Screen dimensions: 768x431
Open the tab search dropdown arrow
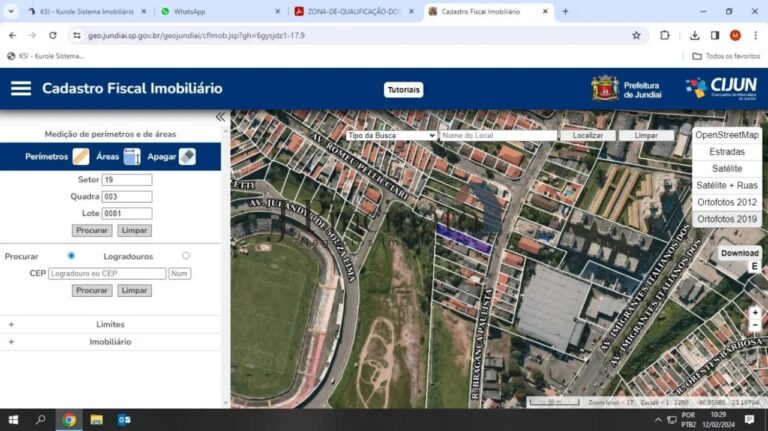pos(11,11)
